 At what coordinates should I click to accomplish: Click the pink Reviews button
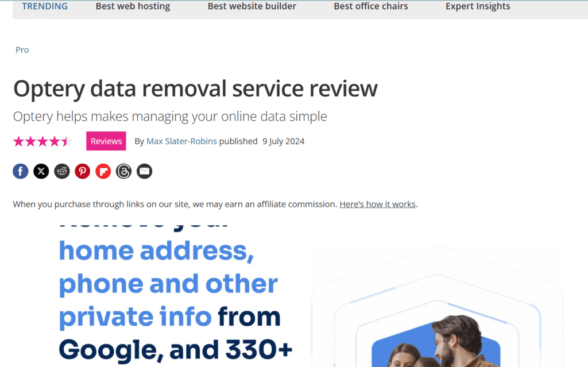(x=106, y=141)
